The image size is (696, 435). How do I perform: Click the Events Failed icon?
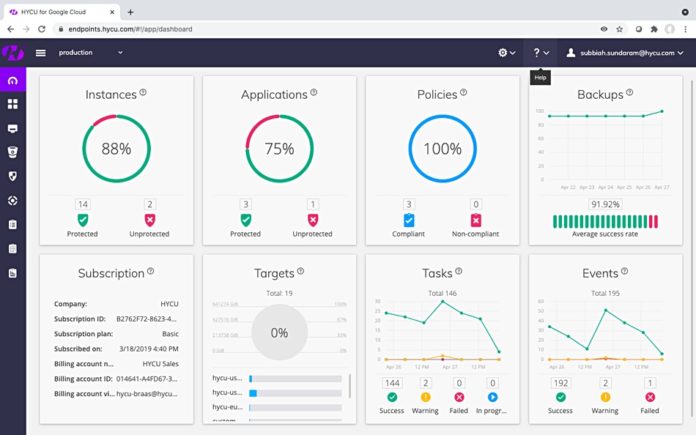click(650, 397)
